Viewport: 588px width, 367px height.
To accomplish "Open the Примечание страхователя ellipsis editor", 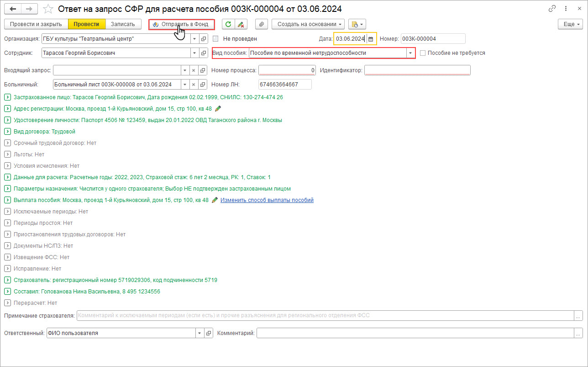I will coord(578,316).
